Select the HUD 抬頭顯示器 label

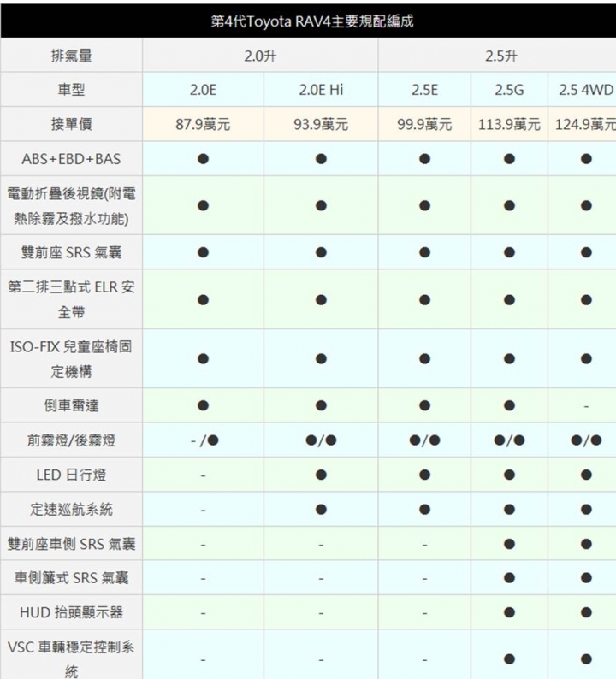(x=72, y=612)
